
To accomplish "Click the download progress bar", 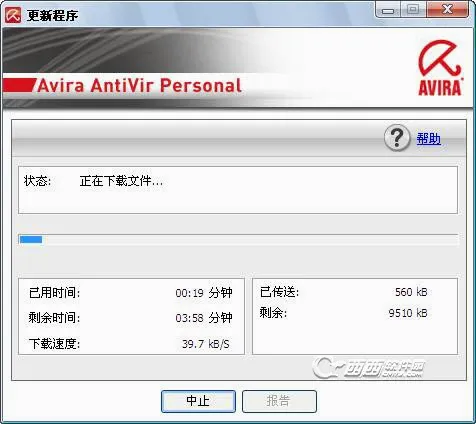I will 238,239.
